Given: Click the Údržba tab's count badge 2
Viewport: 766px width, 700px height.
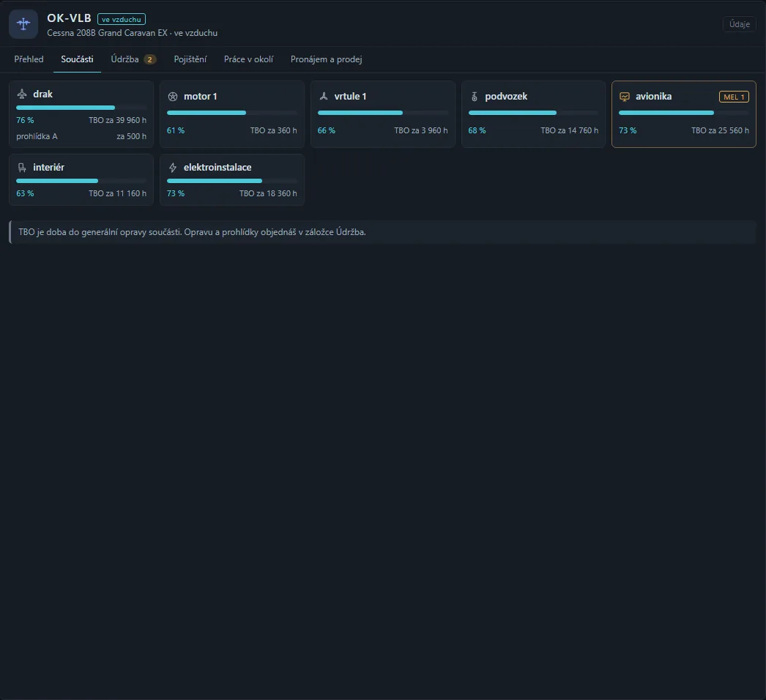Looking at the screenshot, I should click(x=149, y=59).
